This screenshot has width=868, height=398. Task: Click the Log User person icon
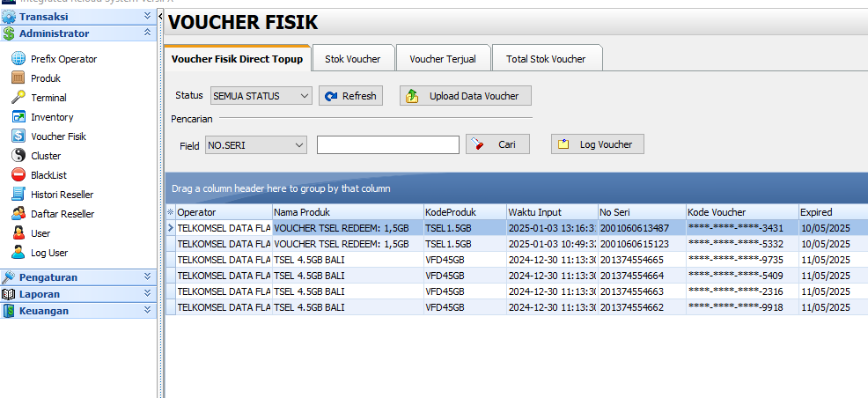pyautogui.click(x=18, y=253)
